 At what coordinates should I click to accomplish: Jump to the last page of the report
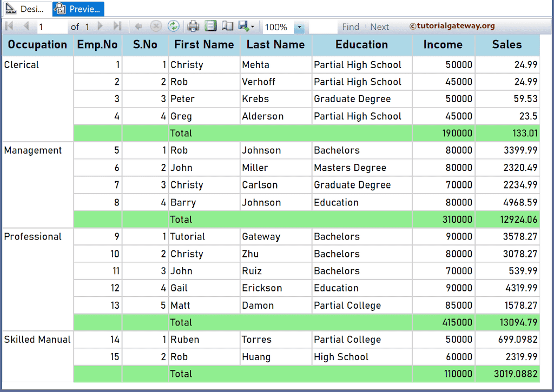[116, 26]
